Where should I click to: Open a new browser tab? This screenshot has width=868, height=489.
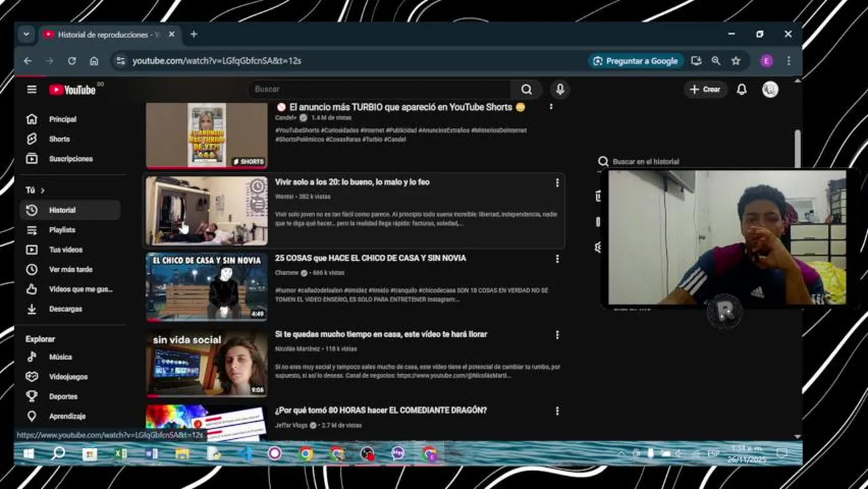[194, 34]
